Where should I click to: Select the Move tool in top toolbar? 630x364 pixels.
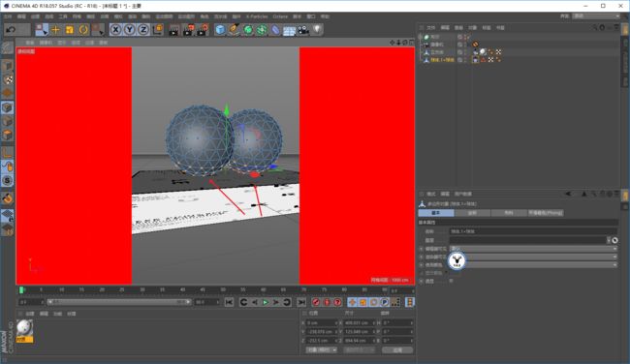(55, 30)
